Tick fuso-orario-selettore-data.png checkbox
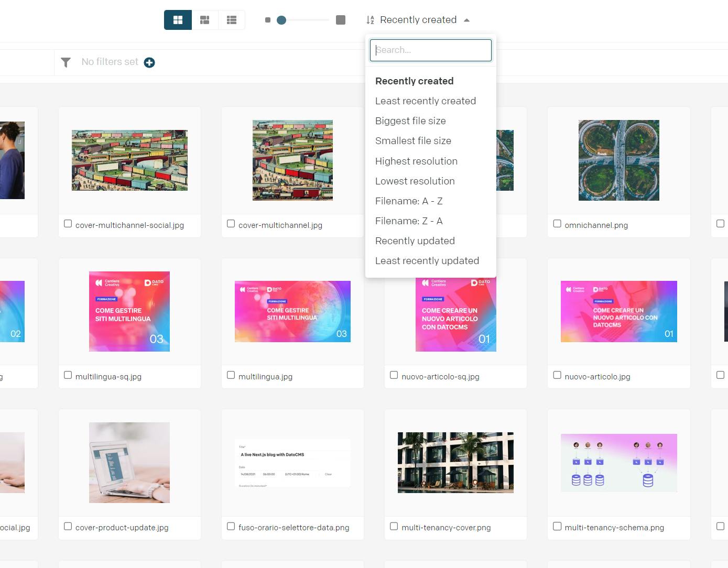The image size is (728, 568). (x=231, y=526)
